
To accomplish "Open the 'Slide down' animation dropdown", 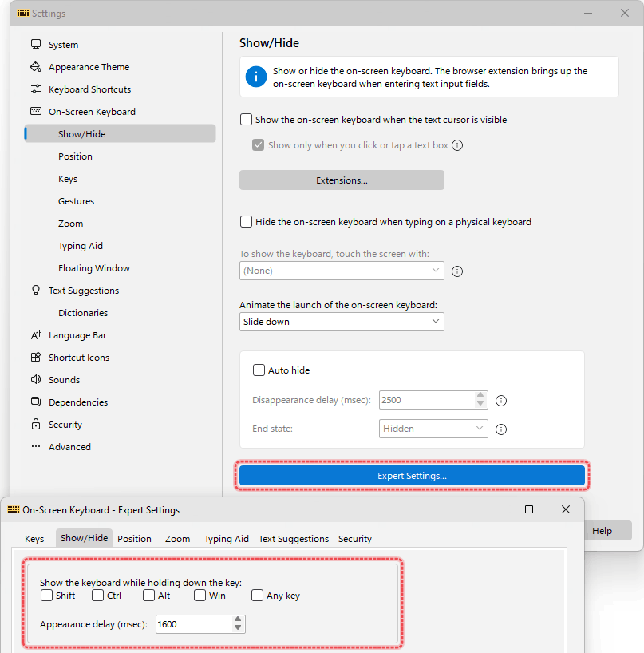I will (x=342, y=322).
